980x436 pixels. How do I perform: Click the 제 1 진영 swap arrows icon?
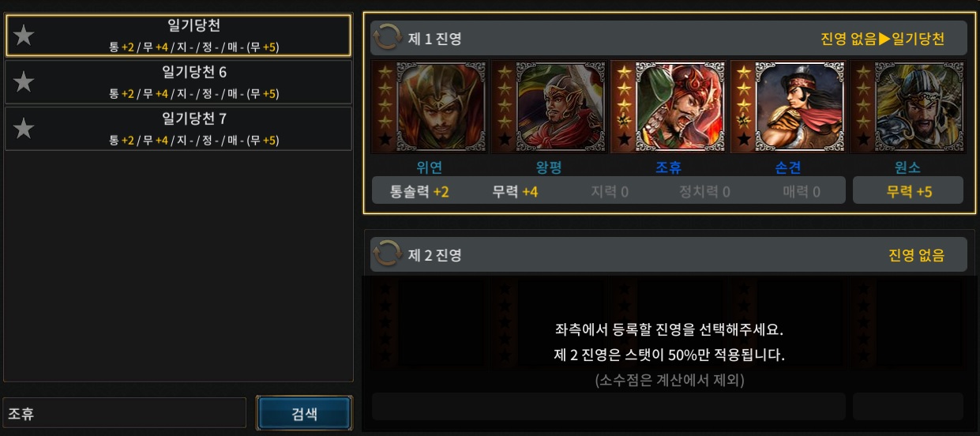pyautogui.click(x=387, y=37)
